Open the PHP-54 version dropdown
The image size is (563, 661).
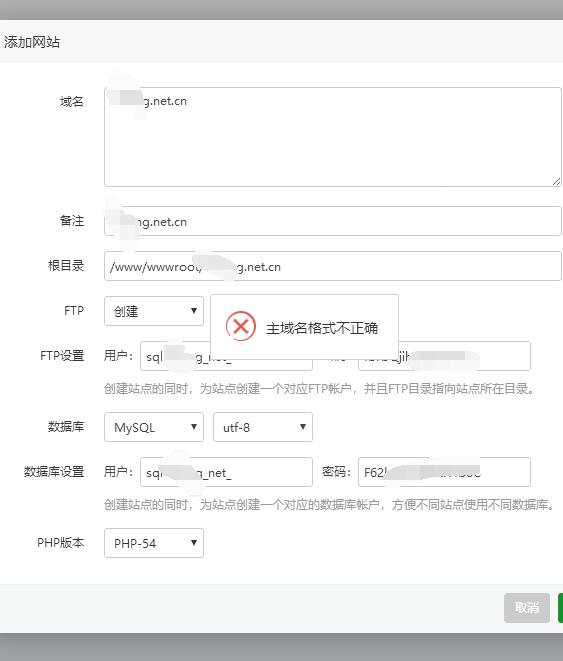point(154,543)
